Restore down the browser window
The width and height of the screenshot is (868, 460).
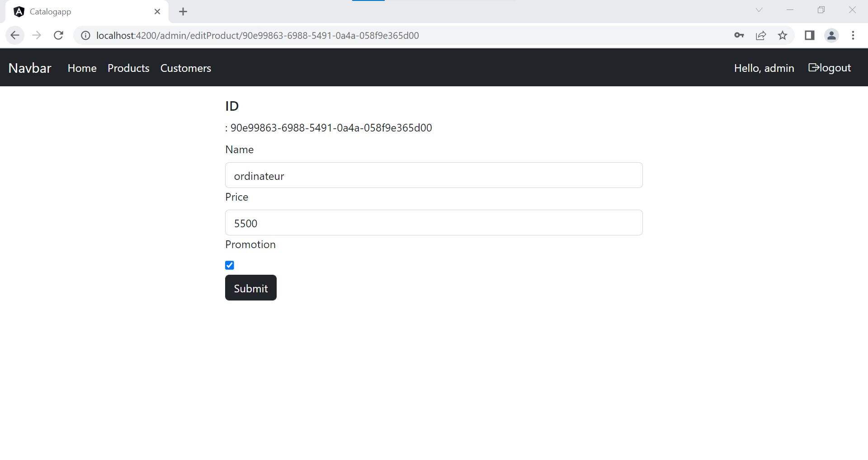(821, 10)
